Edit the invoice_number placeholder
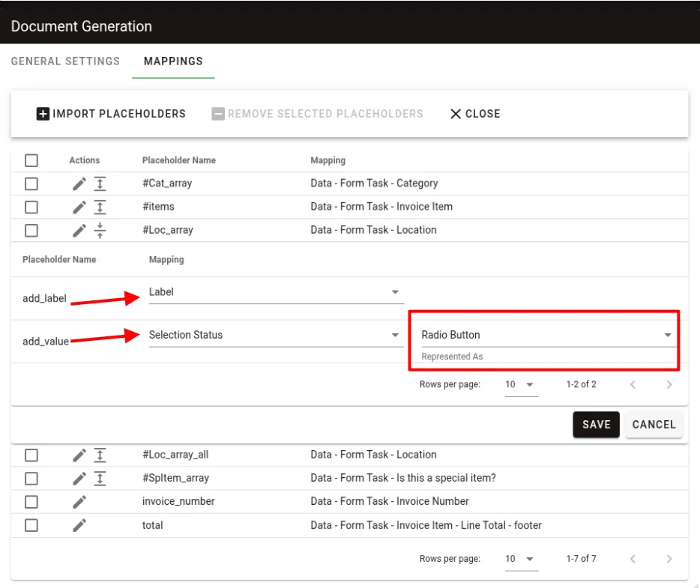700x588 pixels. 79,501
